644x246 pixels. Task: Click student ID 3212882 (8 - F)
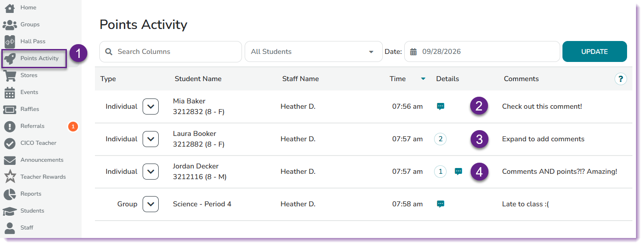[x=199, y=144]
